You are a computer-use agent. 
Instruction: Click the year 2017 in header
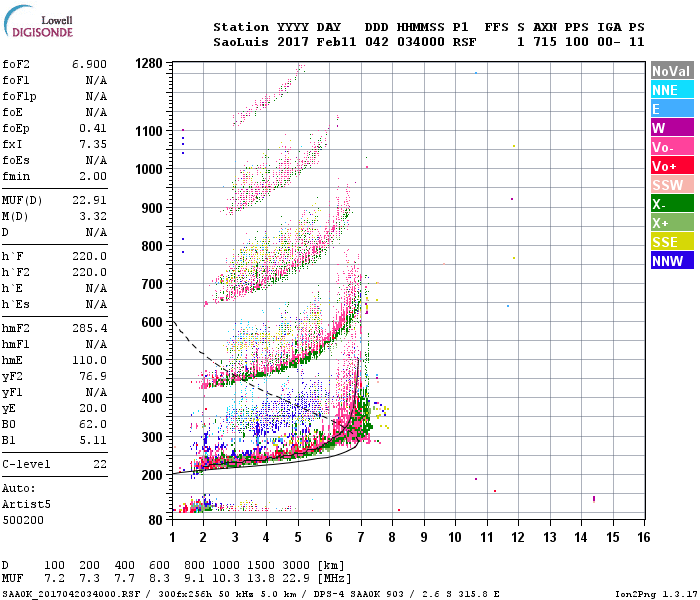pos(293,42)
